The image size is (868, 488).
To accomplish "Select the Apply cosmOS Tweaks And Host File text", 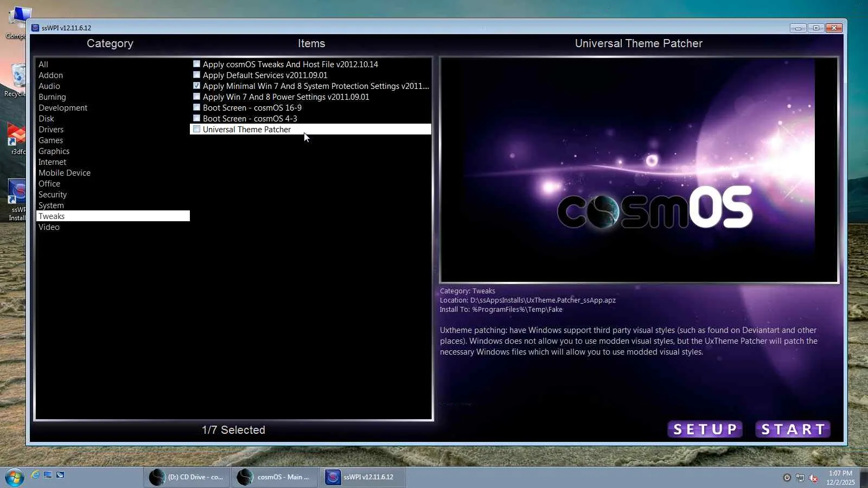I will 290,65.
